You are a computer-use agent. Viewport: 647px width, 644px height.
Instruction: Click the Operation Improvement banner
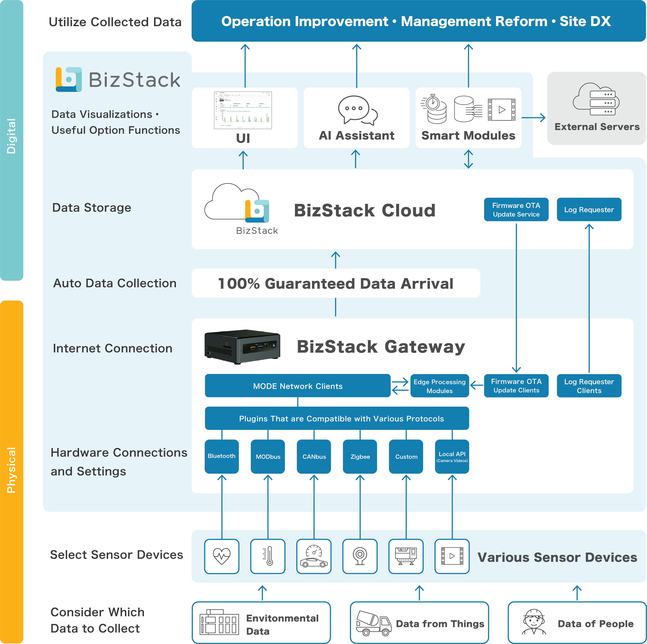[x=419, y=21]
